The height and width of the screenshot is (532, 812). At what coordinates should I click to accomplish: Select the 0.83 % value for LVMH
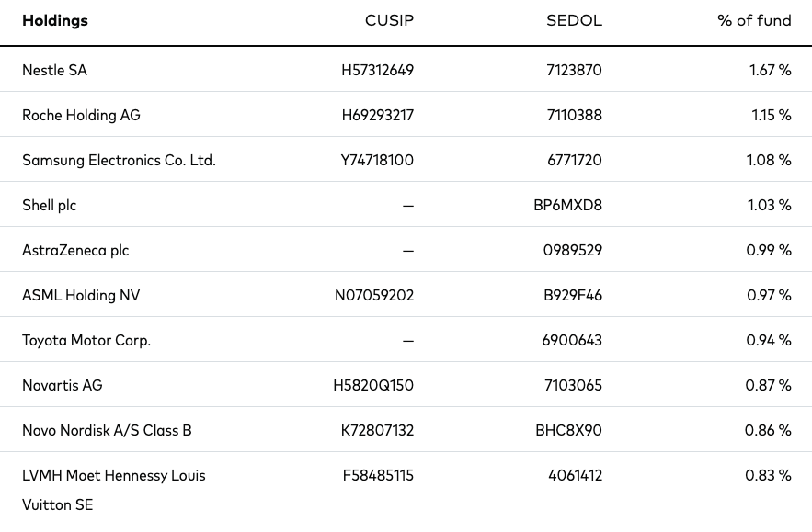[x=768, y=475]
